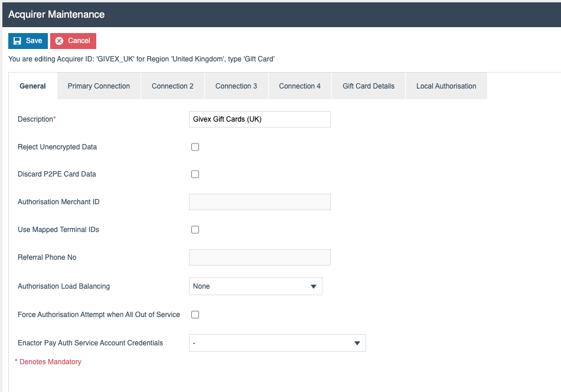Switch to the Connection 2 tab
Viewport: 561px width, 392px height.
point(172,86)
